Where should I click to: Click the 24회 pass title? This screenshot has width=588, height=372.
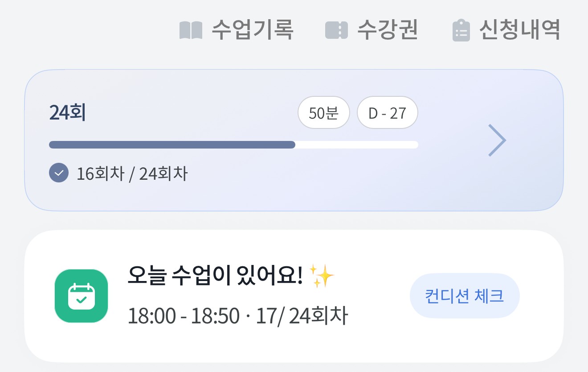[67, 113]
